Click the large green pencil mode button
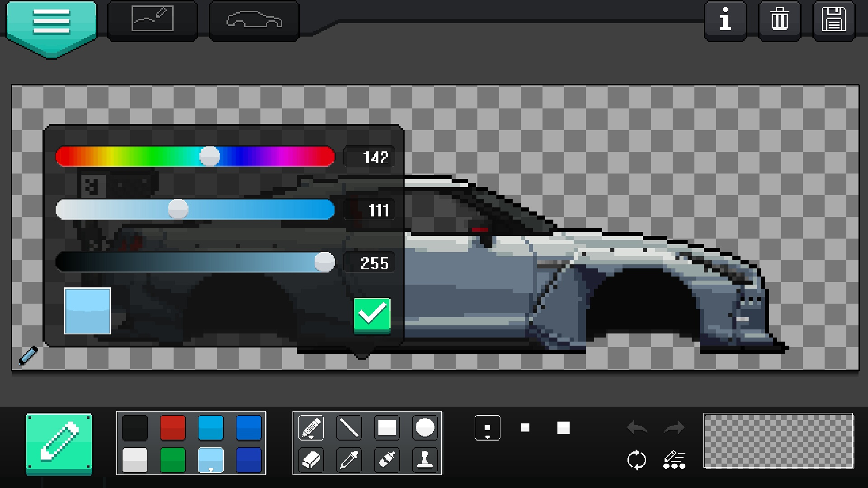The width and height of the screenshot is (868, 488). 59,444
